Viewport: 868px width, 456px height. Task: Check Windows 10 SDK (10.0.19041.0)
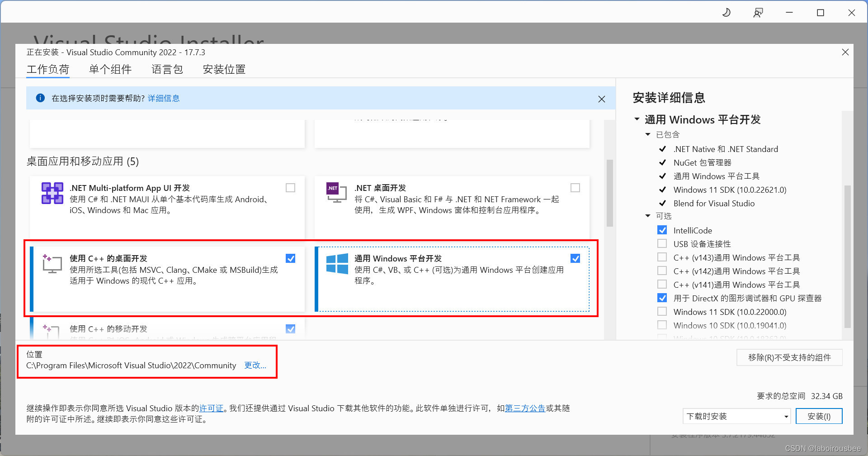click(662, 325)
